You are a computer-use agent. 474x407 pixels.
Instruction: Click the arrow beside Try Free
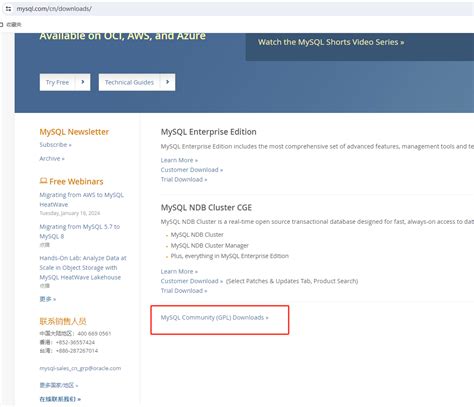[x=83, y=82]
